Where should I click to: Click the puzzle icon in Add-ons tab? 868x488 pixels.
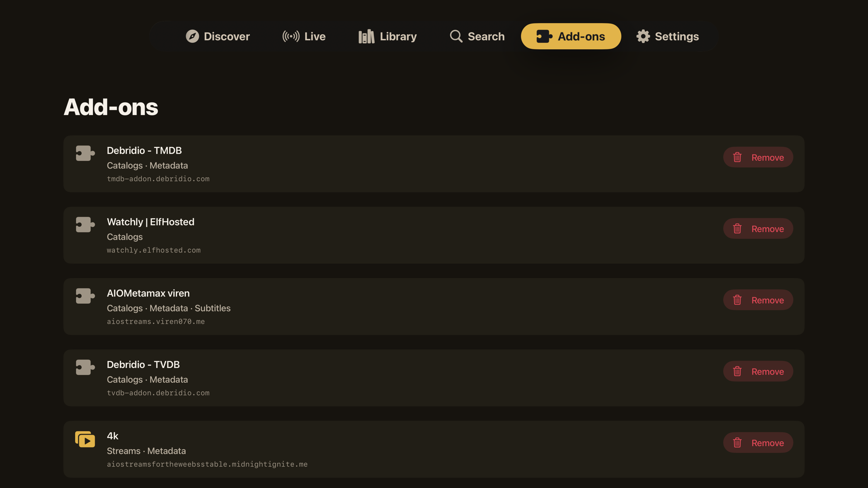pos(544,36)
